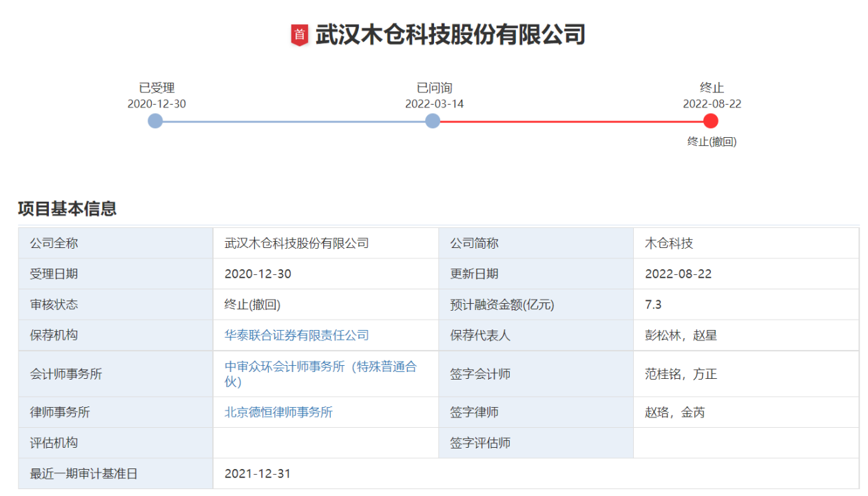Viewport: 868px width, 496px height.
Task: Click the audit base date 2021-12-31
Action: (x=258, y=474)
